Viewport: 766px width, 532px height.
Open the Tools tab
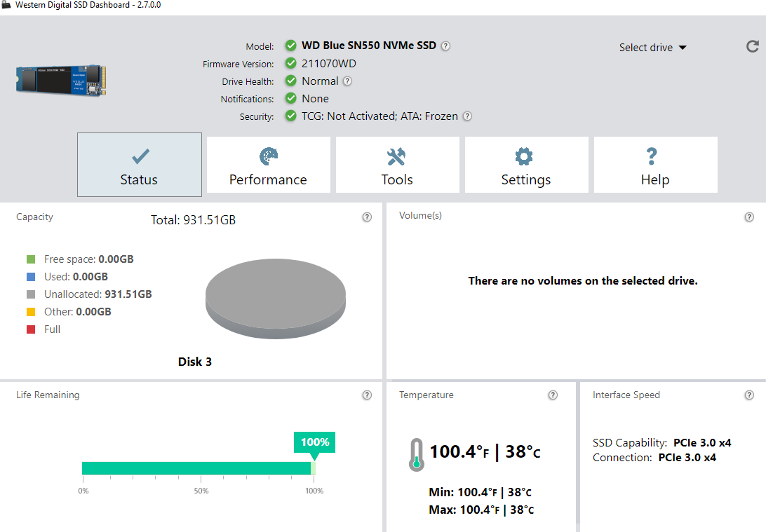point(397,165)
